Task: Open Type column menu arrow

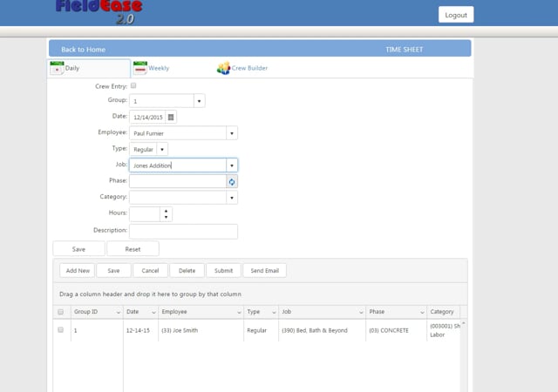Action: click(x=274, y=313)
